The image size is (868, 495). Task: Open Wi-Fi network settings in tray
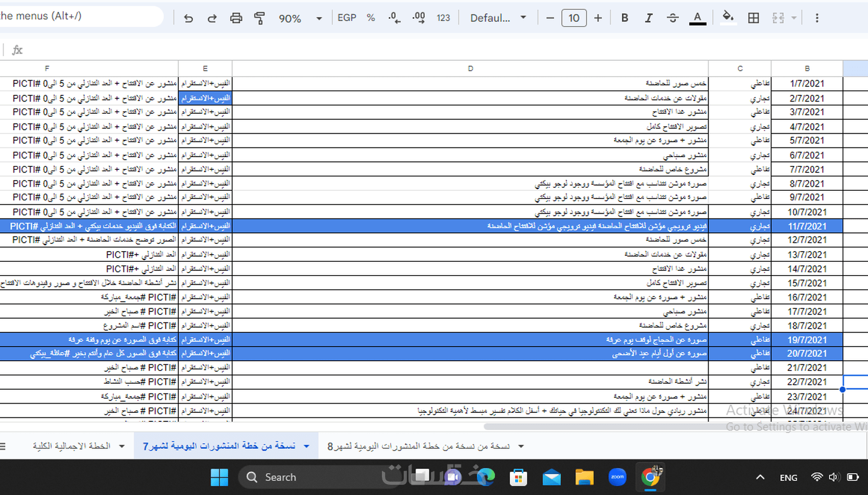[816, 477]
